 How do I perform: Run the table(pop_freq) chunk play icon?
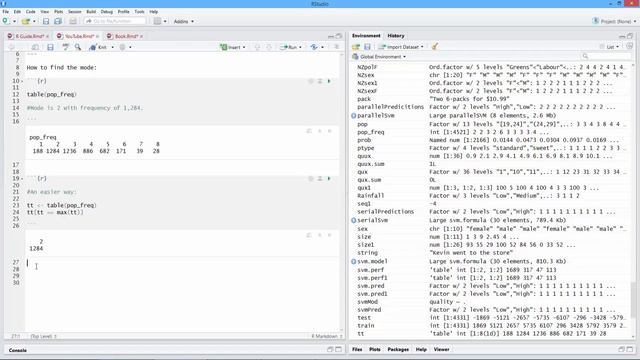(329, 81)
